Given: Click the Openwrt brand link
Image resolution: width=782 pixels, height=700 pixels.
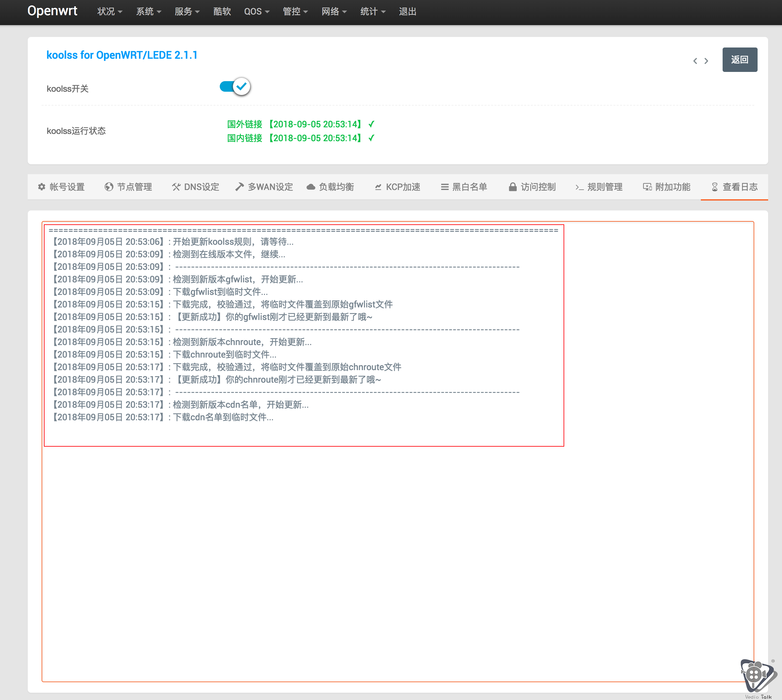Looking at the screenshot, I should click(52, 11).
